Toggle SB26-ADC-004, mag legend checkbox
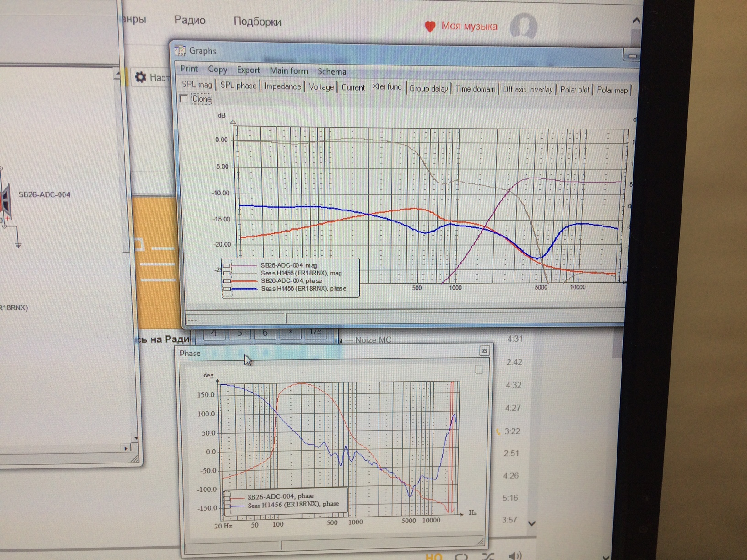The height and width of the screenshot is (560, 747). tap(227, 265)
